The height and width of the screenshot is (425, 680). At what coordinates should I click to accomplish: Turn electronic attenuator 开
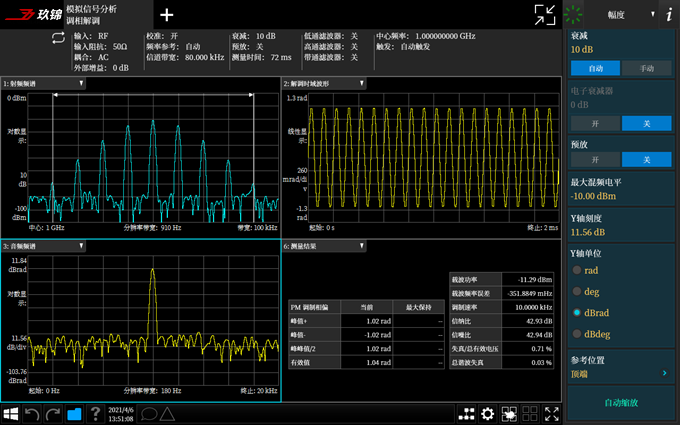(x=595, y=124)
